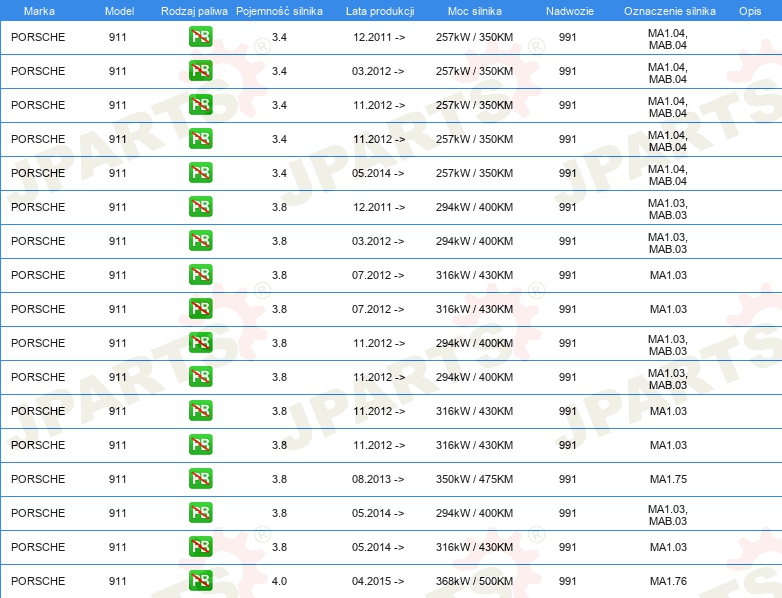Click 257kW / 350KM in the 12.2011 row
The height and width of the screenshot is (598, 782).
474,37
